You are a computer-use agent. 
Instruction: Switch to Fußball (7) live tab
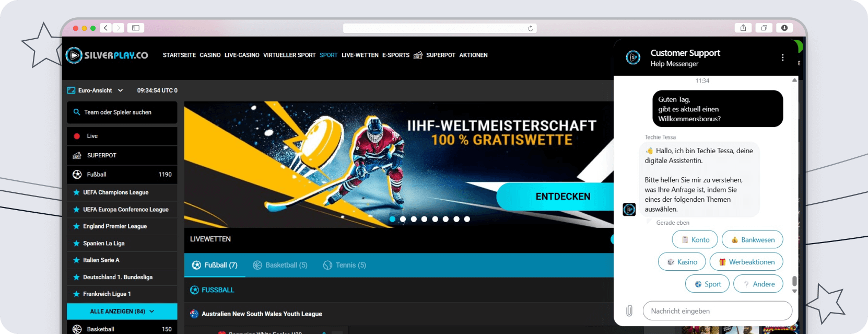pos(215,265)
